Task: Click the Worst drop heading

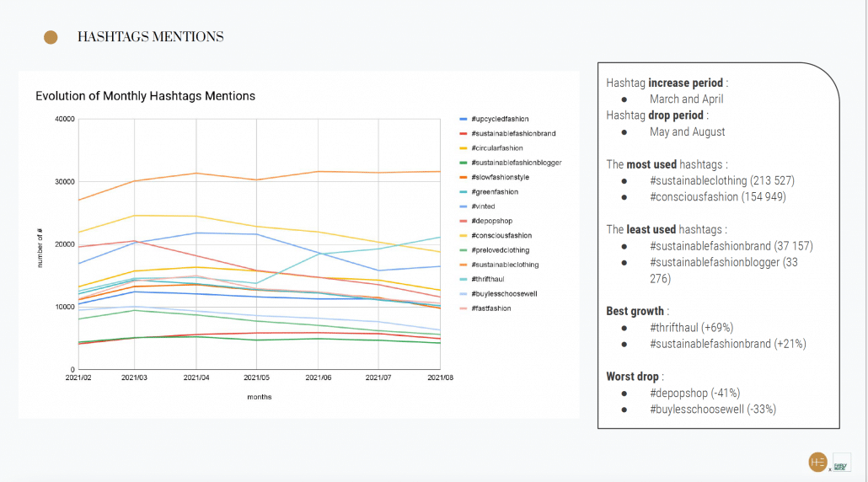Action: tap(635, 377)
